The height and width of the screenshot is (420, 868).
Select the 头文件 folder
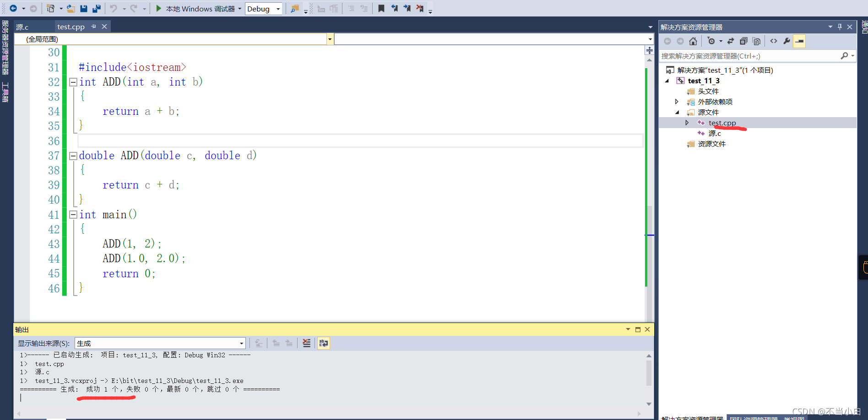708,91
